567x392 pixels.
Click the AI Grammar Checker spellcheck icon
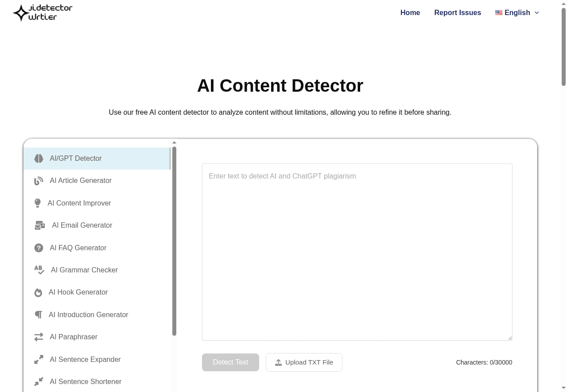coord(39,270)
